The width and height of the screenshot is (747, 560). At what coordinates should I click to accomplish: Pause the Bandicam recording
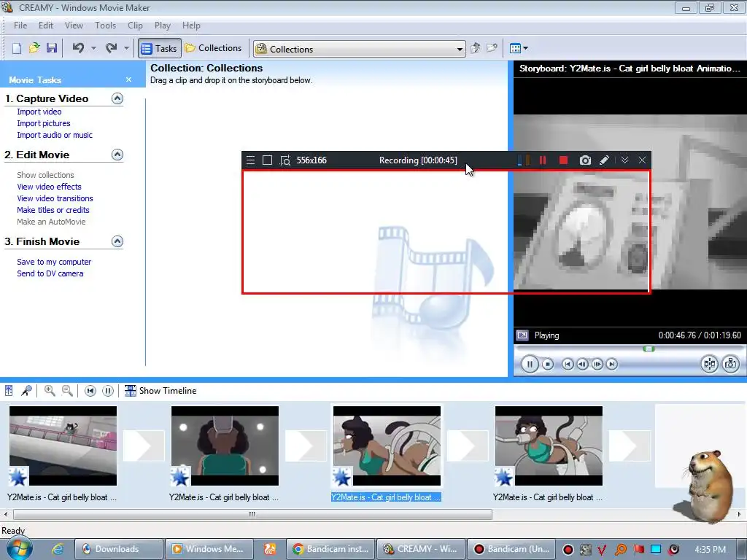coord(543,160)
